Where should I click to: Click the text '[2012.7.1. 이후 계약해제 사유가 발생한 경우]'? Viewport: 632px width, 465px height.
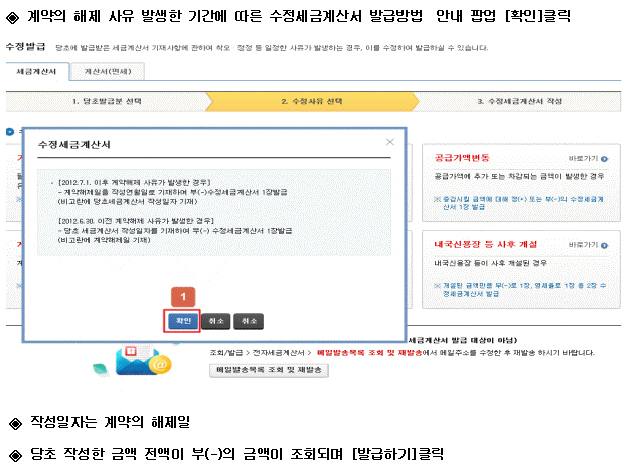(x=134, y=183)
